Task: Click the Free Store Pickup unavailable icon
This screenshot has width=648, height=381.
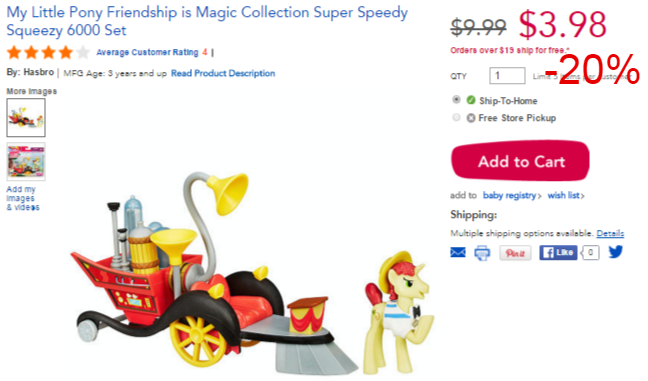Action: tap(471, 118)
